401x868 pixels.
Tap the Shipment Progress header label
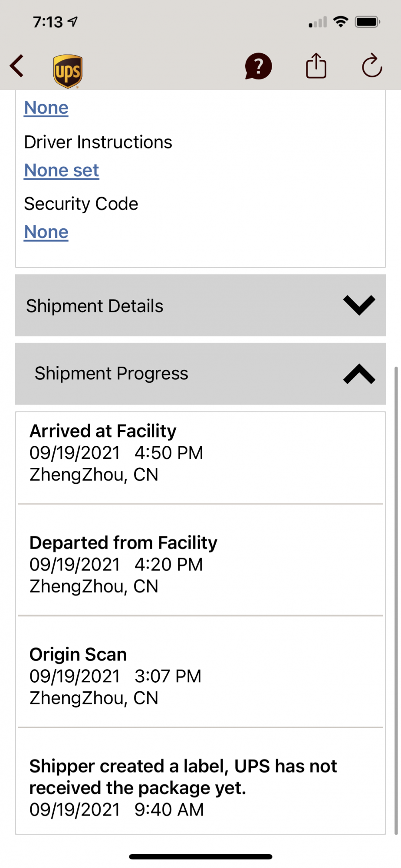click(x=112, y=374)
